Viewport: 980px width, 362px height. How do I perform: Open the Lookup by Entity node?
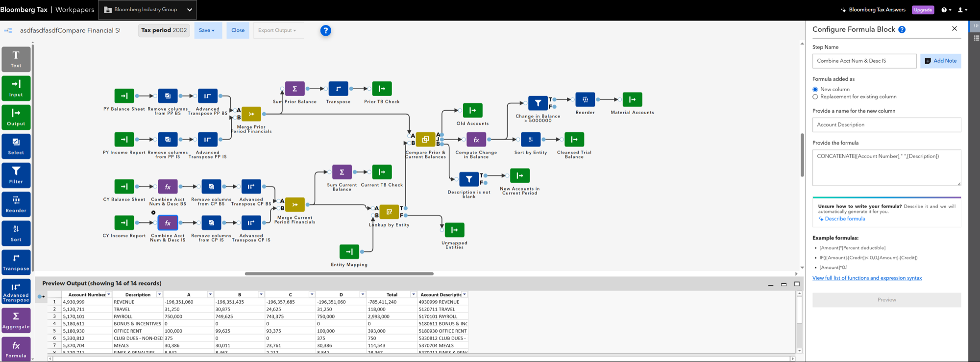click(389, 212)
